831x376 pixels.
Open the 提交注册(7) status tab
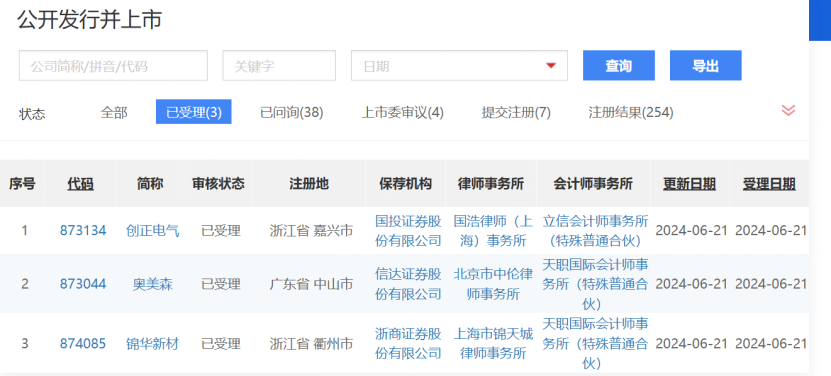[x=516, y=112]
